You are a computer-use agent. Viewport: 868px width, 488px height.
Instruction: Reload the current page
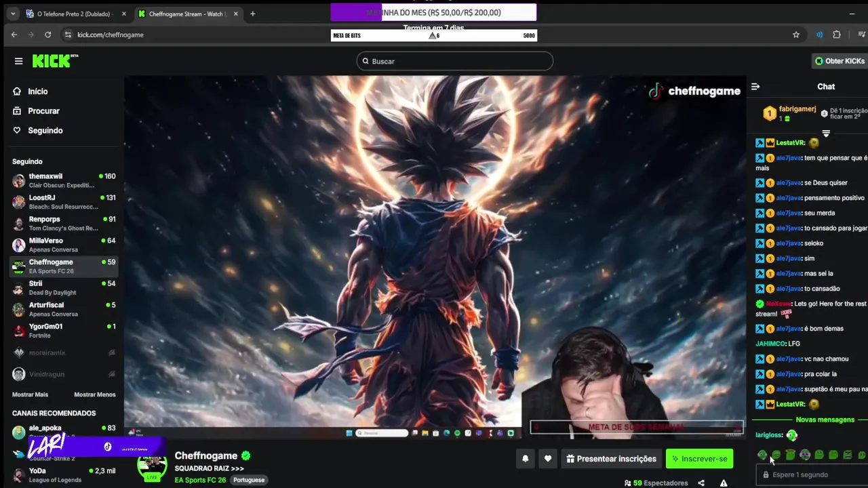47,35
